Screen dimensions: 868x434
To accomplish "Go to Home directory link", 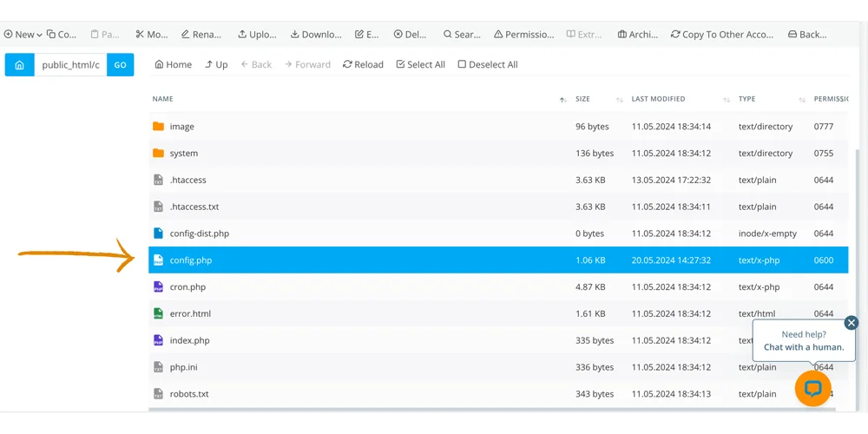I will point(173,65).
